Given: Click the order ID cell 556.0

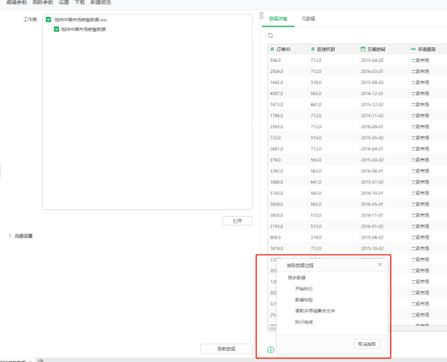Looking at the screenshot, I should [x=275, y=60].
